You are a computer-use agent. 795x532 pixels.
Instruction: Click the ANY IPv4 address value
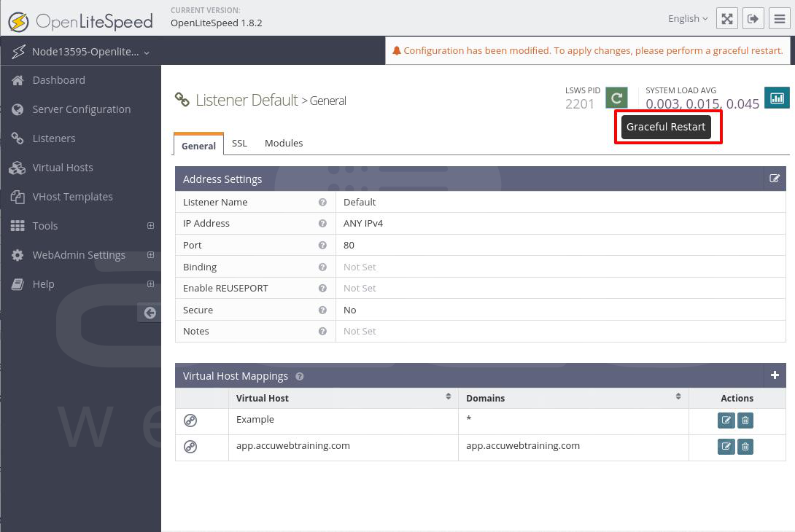363,224
